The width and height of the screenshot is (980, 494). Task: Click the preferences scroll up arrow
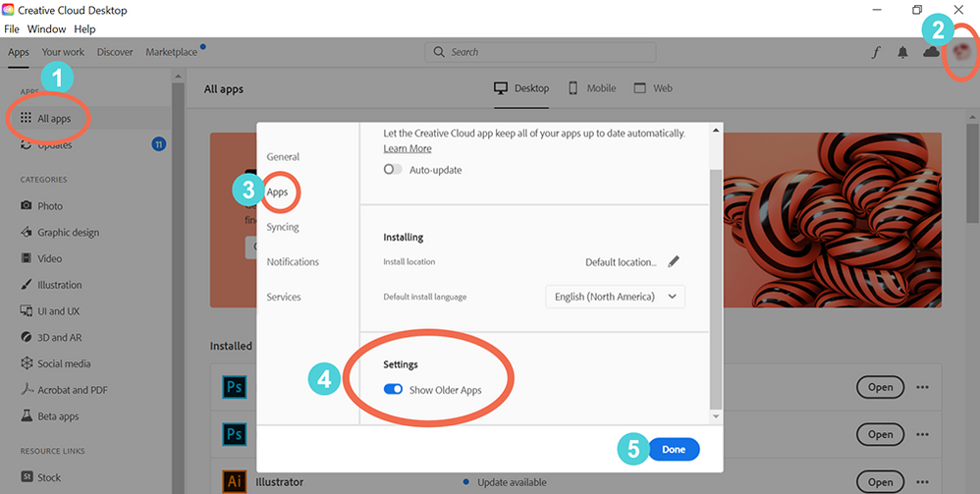[716, 130]
